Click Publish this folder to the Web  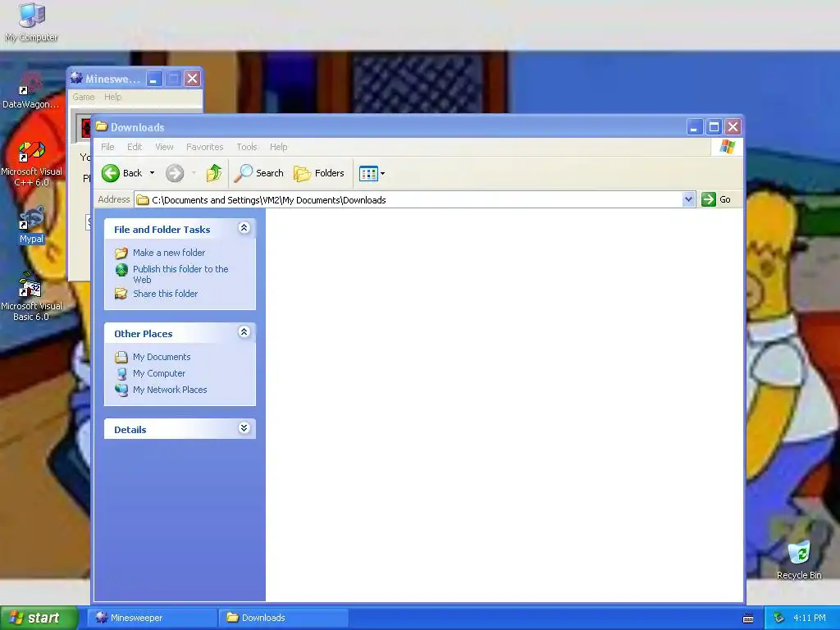point(180,274)
